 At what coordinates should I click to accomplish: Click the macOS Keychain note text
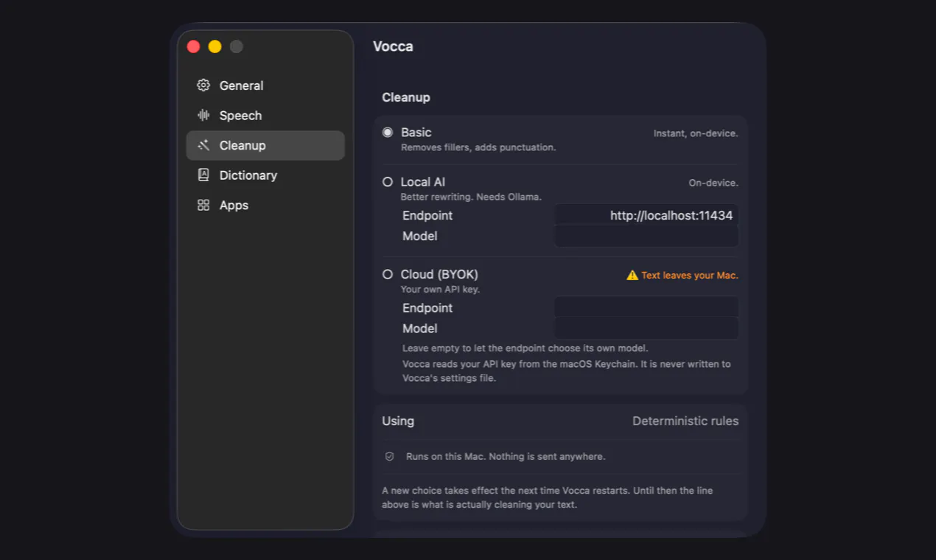[567, 371]
